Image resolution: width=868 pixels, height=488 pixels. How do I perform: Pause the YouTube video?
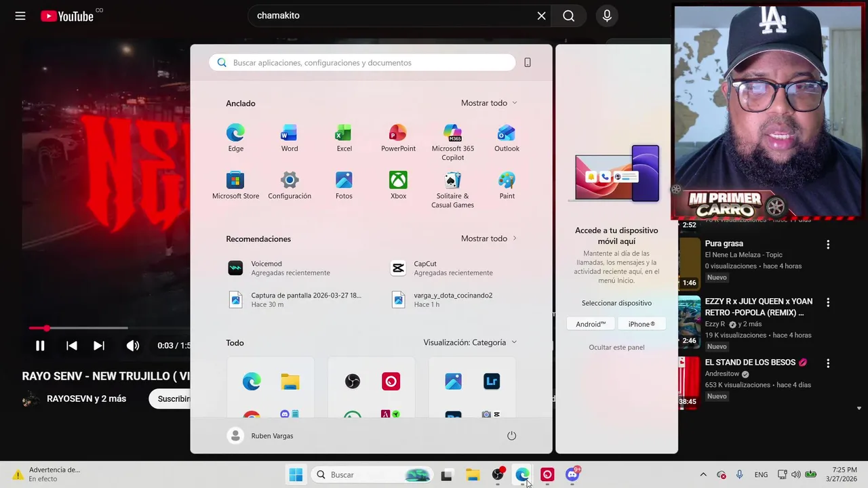[x=40, y=346]
